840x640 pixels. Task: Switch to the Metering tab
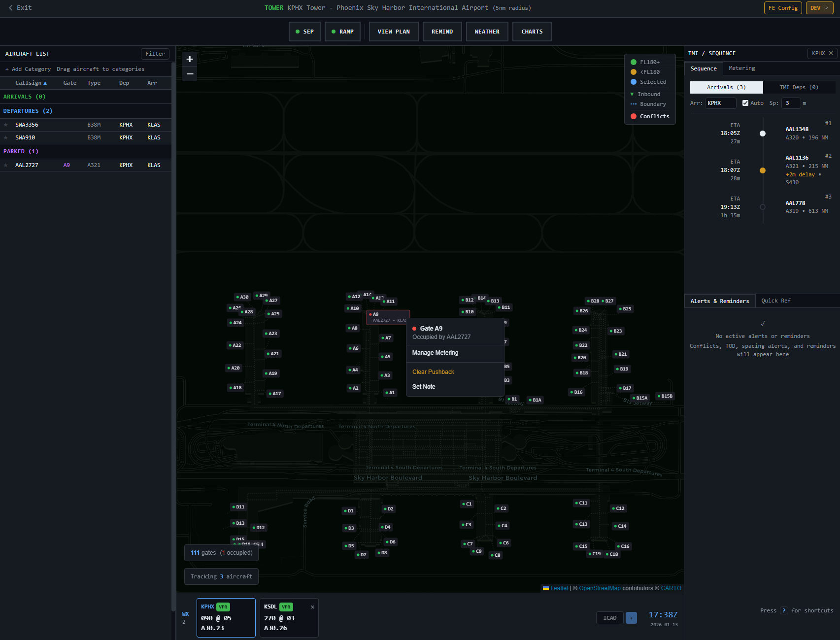[x=742, y=68]
